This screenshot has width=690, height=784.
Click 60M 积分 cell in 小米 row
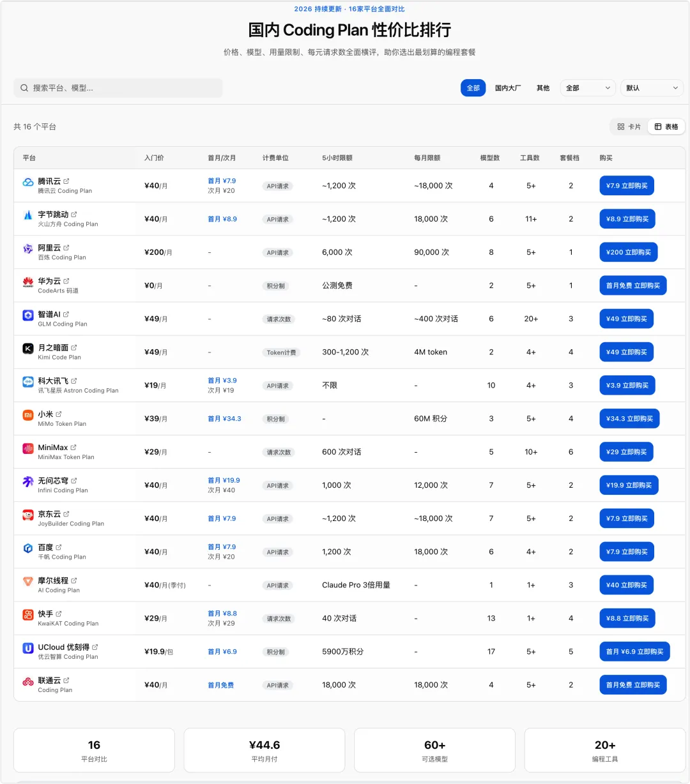pyautogui.click(x=431, y=419)
